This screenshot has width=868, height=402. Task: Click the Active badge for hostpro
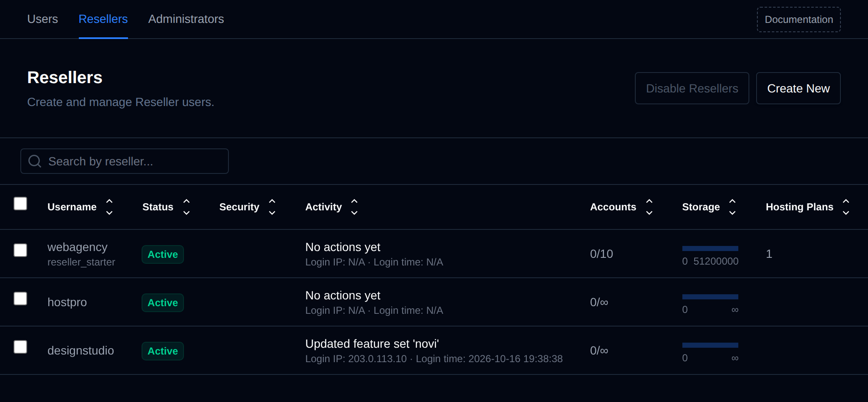tap(163, 303)
